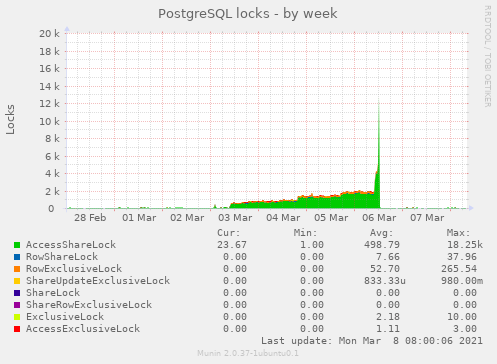Select the RowExclusiveLock legend label
Image resolution: width=497 pixels, height=364 pixels.
(74, 269)
